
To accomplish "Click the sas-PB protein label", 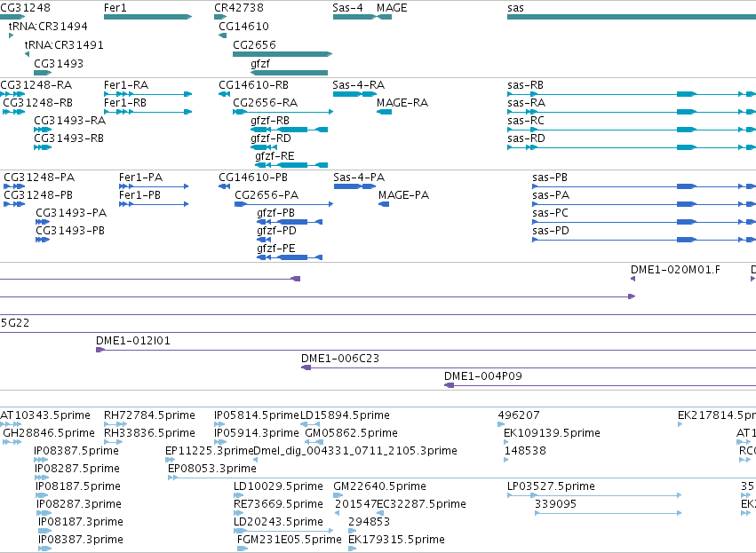I will (x=550, y=178).
